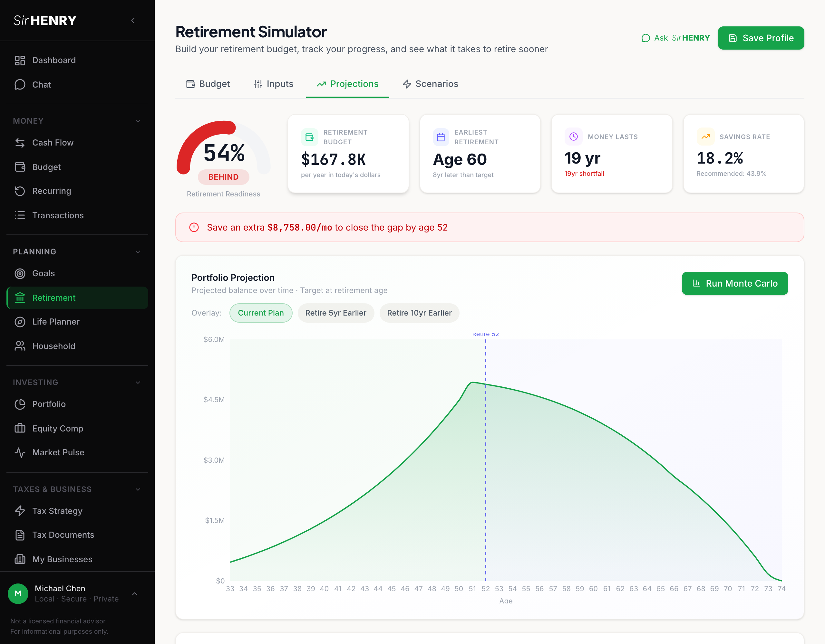Click the Market Pulse activity icon

click(20, 452)
